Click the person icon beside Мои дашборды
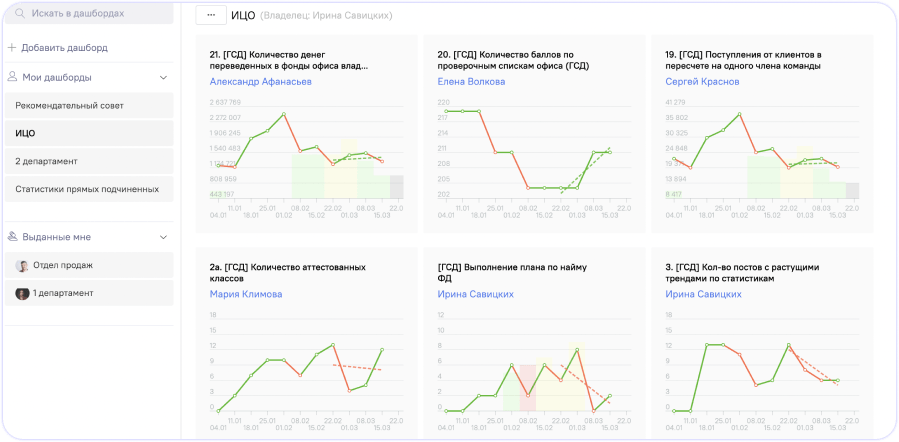The width and height of the screenshot is (899, 442). point(12,77)
